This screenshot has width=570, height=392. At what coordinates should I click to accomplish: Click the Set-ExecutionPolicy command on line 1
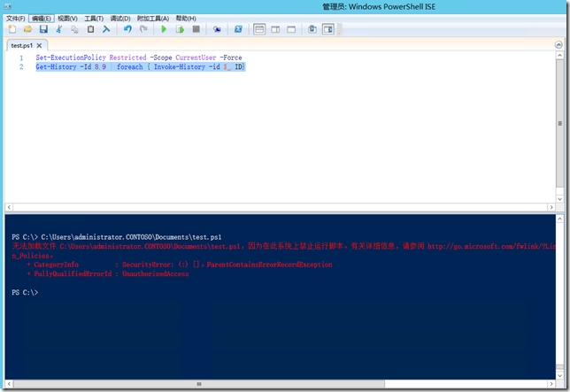71,58
